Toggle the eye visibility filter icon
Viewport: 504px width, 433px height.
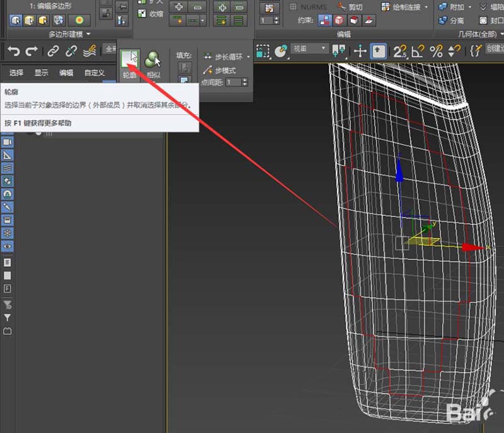click(8, 246)
